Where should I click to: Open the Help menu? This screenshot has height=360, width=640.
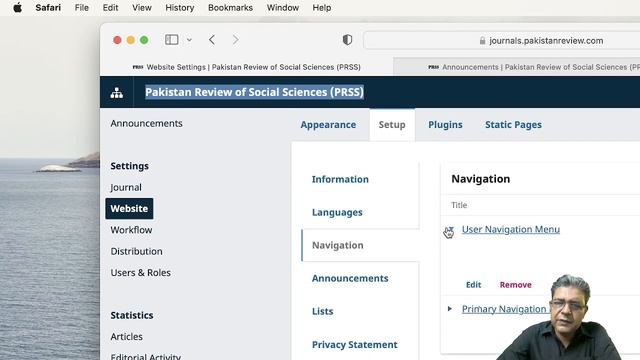pos(322,8)
